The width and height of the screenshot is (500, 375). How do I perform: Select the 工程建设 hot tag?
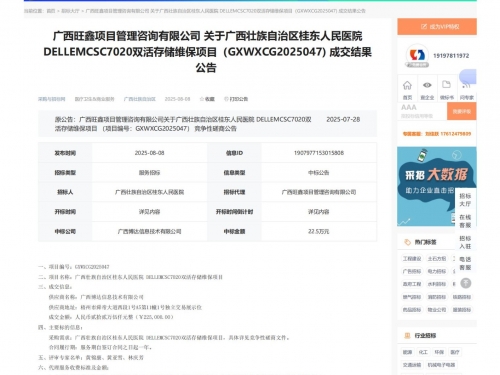[412, 259]
